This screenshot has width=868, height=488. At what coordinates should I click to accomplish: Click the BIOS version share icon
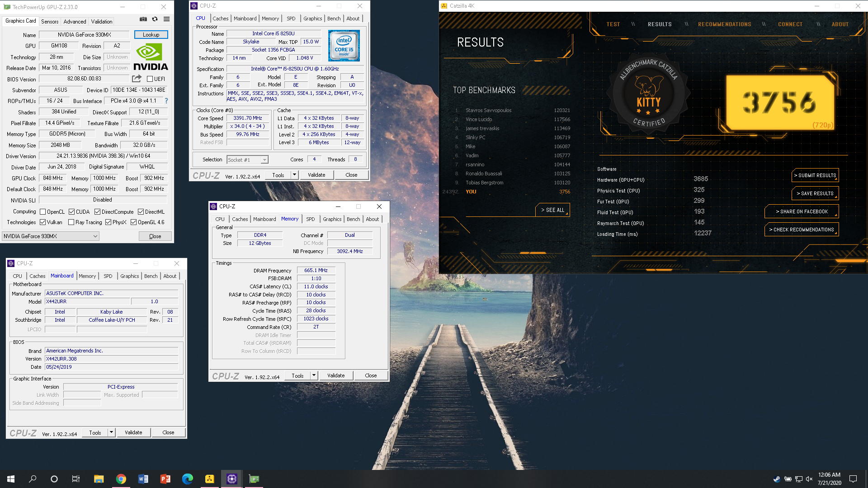[x=137, y=79]
